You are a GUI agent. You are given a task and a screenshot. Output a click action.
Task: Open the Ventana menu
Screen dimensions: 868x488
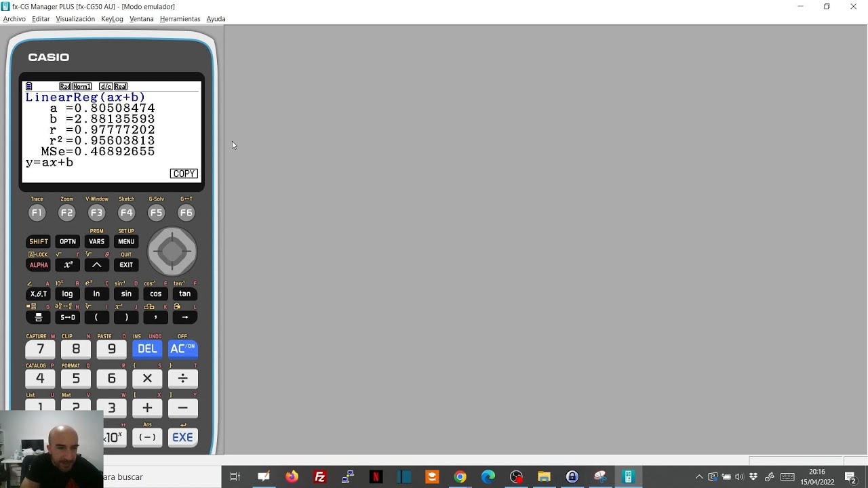tap(142, 19)
